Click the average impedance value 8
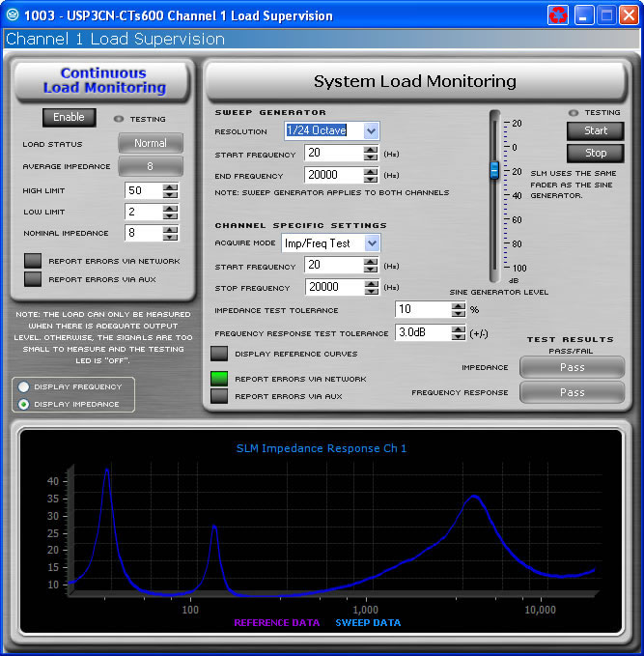Viewport: 644px width, 656px height. [x=151, y=166]
